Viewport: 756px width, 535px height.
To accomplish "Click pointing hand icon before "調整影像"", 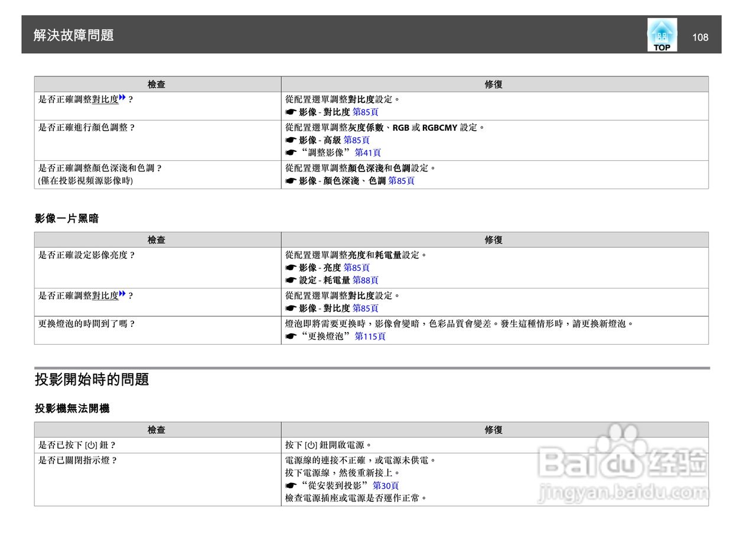I will click(290, 153).
